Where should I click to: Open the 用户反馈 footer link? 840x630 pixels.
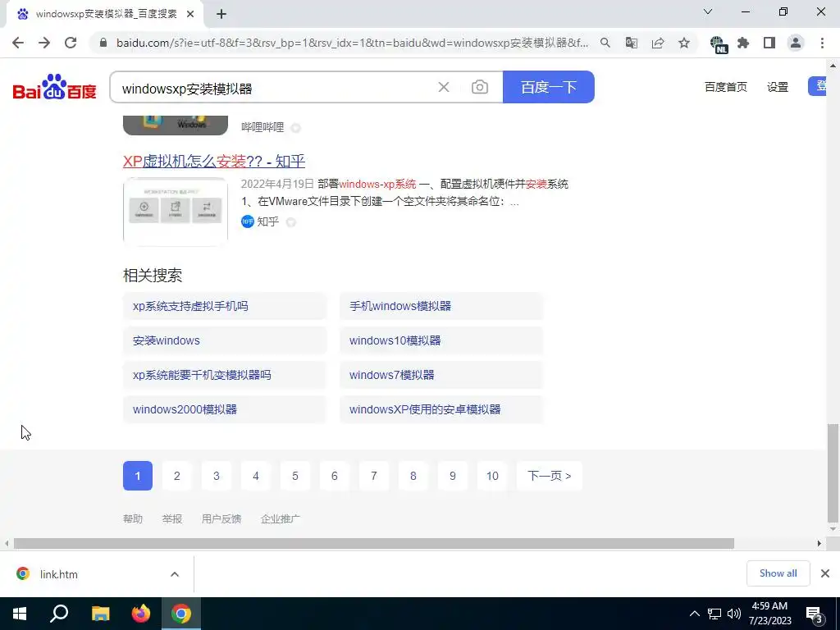coord(221,518)
